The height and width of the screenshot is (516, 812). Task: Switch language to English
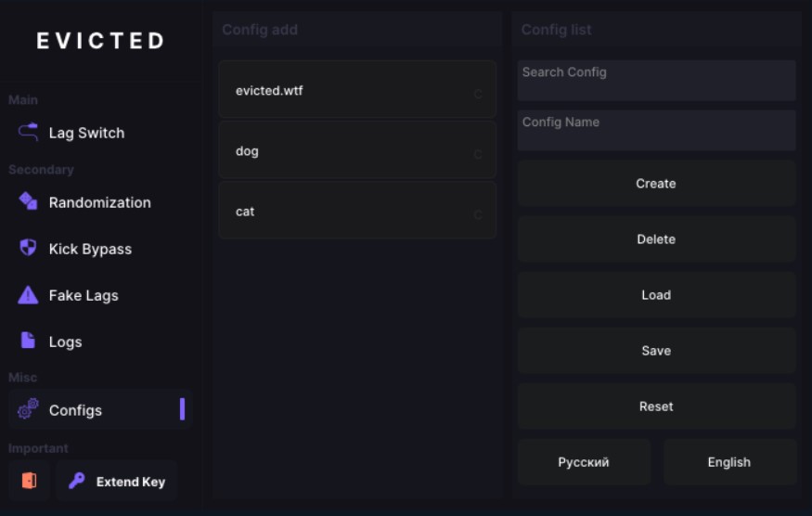[729, 462]
